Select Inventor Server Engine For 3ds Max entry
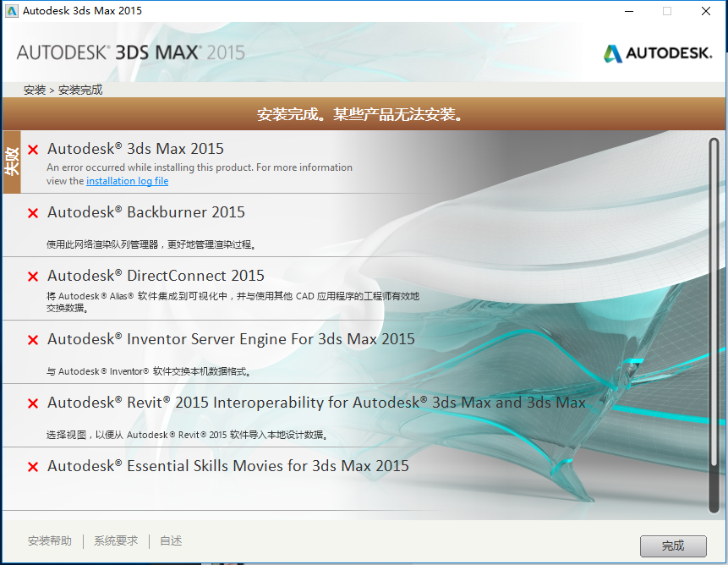 [231, 339]
